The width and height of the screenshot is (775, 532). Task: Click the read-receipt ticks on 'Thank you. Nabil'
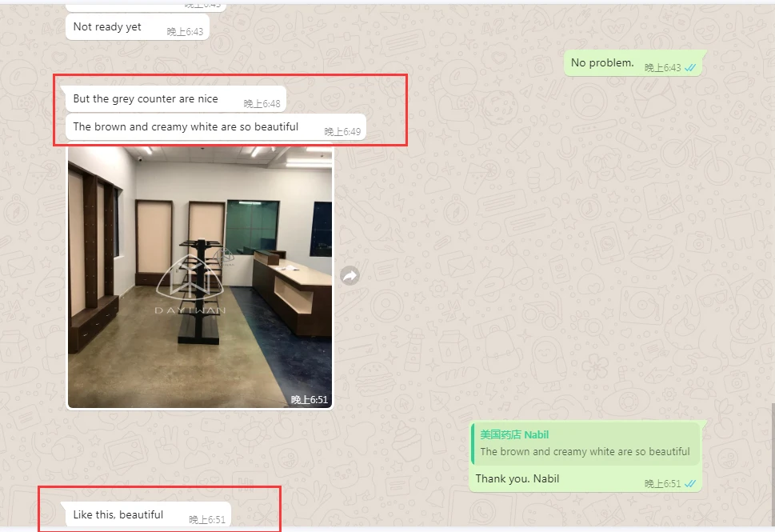coord(690,484)
